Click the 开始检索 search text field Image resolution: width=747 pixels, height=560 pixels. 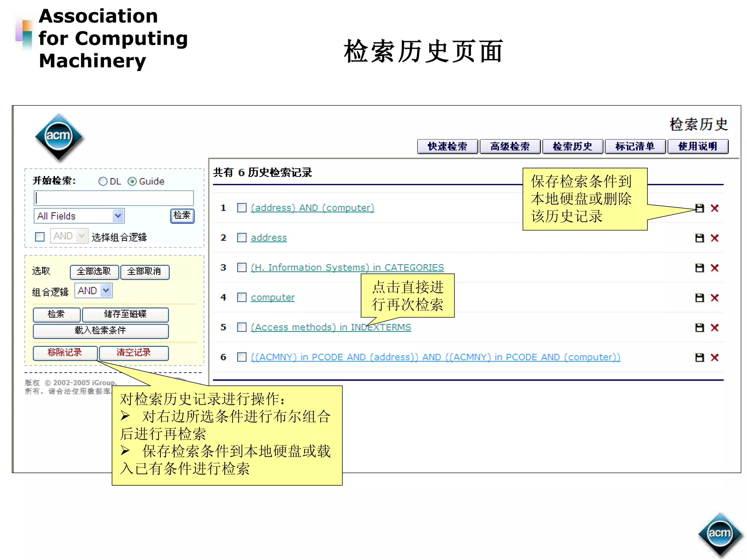click(113, 198)
